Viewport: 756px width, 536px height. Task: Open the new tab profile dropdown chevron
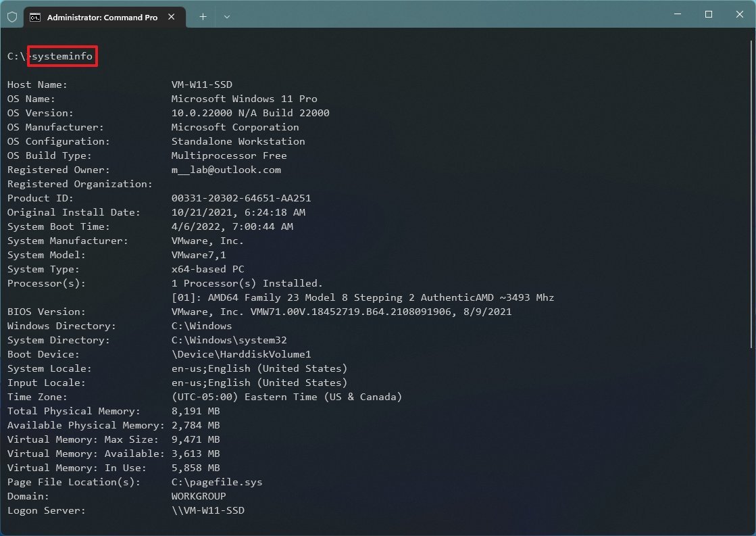(x=227, y=16)
